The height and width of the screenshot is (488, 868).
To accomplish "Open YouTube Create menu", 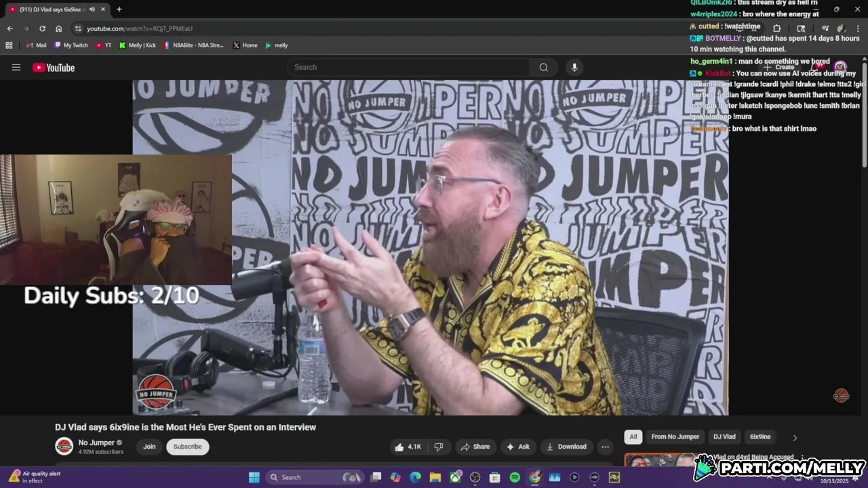I will point(780,67).
